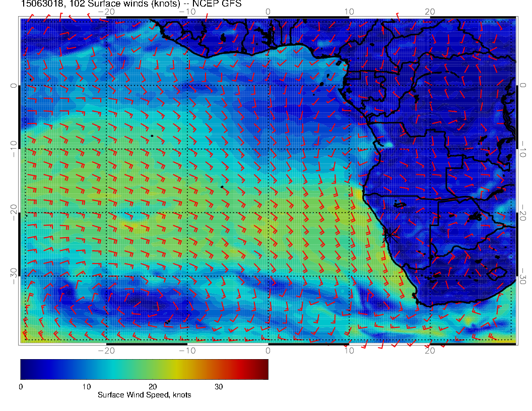Select the St. Helena island dot mid-ocean
This screenshot has height=411, width=532.
click(222, 187)
